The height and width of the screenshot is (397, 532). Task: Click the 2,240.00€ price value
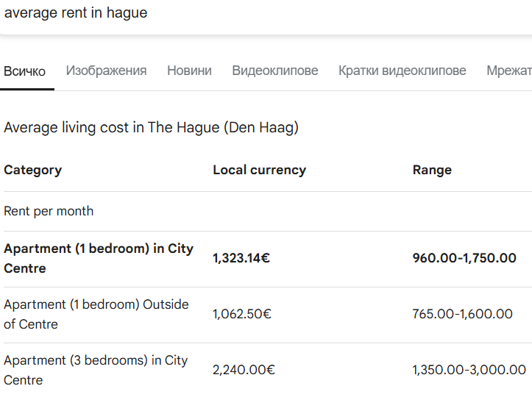tap(244, 370)
